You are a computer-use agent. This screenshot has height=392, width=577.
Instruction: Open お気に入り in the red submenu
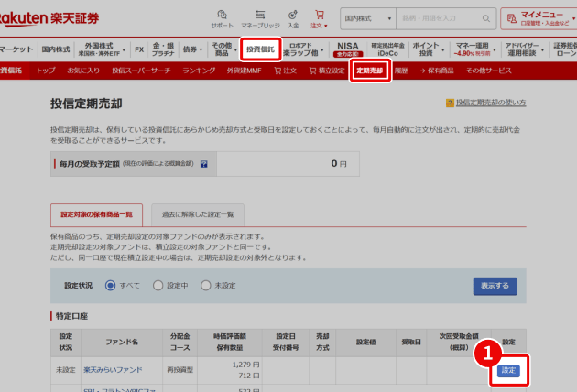coord(83,71)
